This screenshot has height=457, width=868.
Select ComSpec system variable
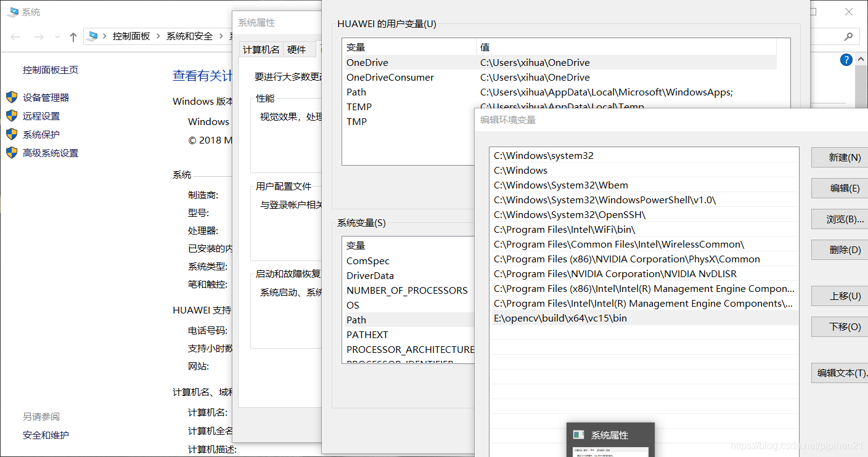[408, 261]
